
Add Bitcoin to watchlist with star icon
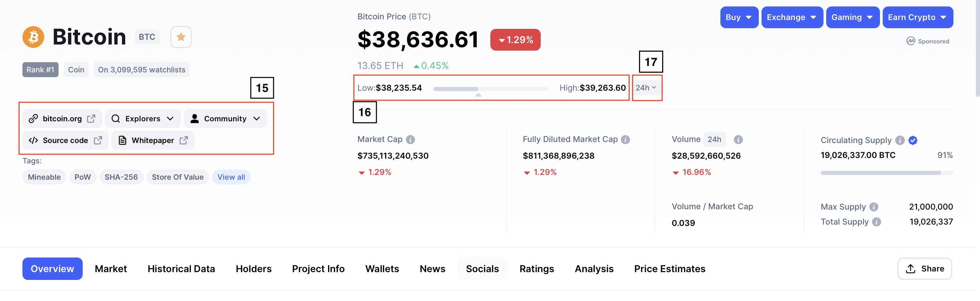181,37
